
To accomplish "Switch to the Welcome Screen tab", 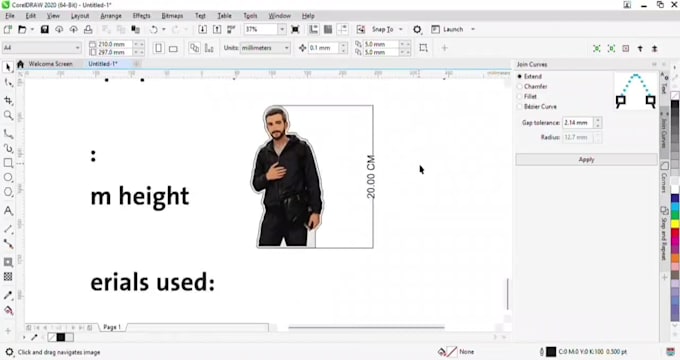I will pos(50,64).
